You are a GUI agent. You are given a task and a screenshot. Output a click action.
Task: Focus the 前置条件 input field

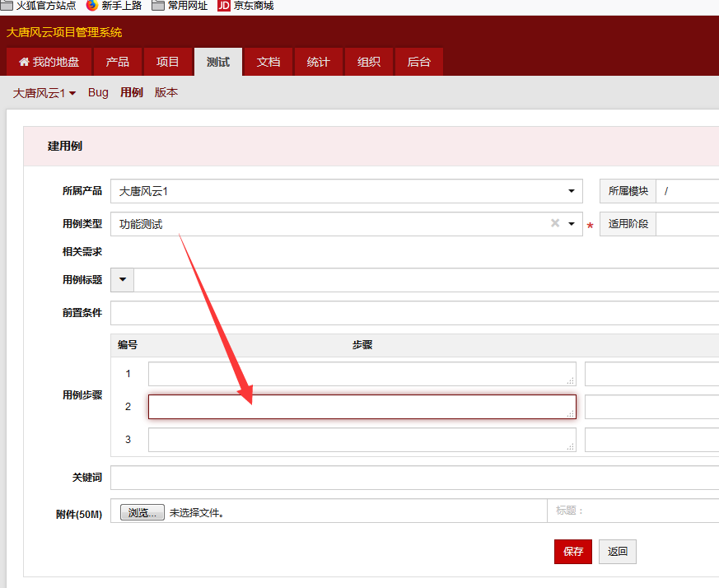414,313
